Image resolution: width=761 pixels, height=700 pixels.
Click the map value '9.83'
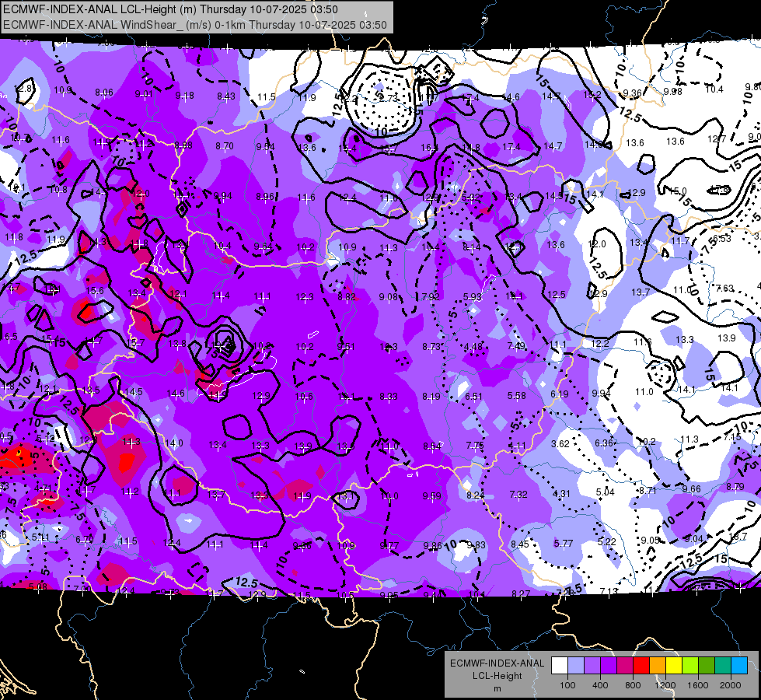[x=476, y=545]
